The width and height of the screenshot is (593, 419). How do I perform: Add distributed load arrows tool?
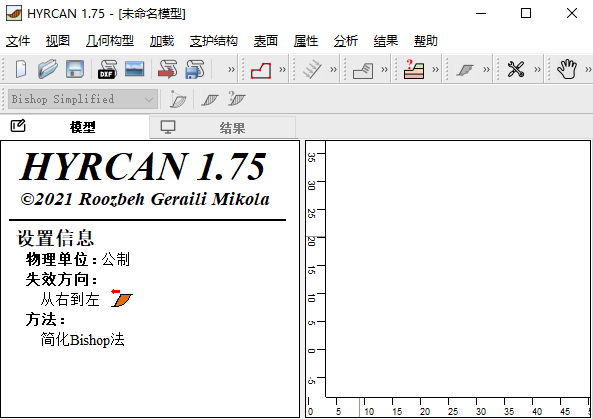point(312,70)
